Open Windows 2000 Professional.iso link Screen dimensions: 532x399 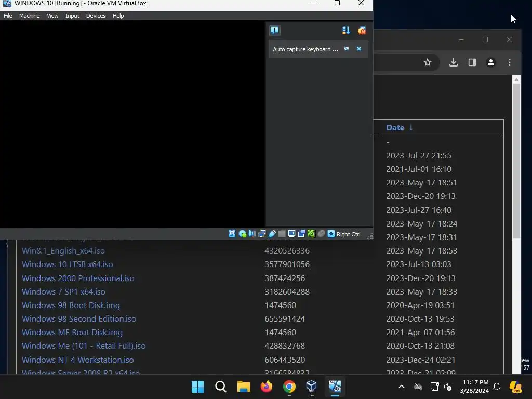point(78,278)
